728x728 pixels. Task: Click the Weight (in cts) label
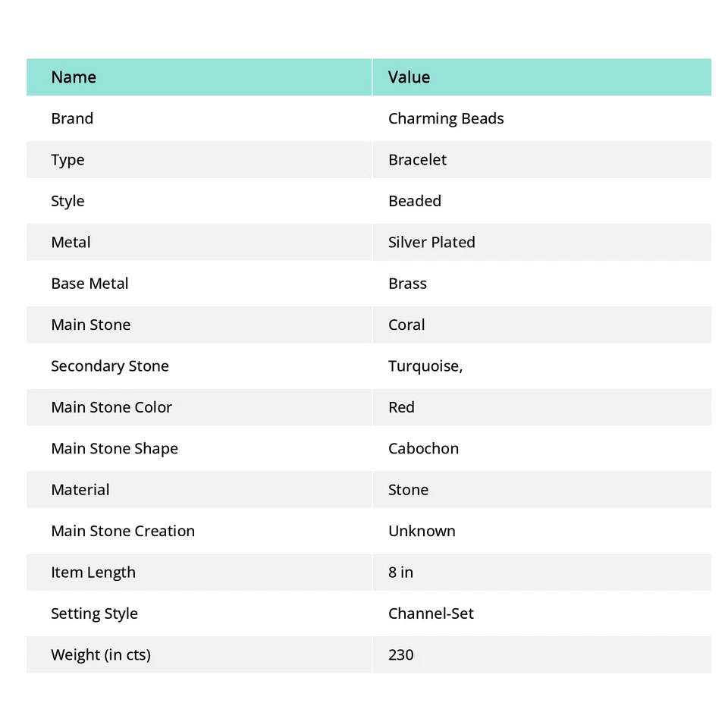tap(101, 654)
